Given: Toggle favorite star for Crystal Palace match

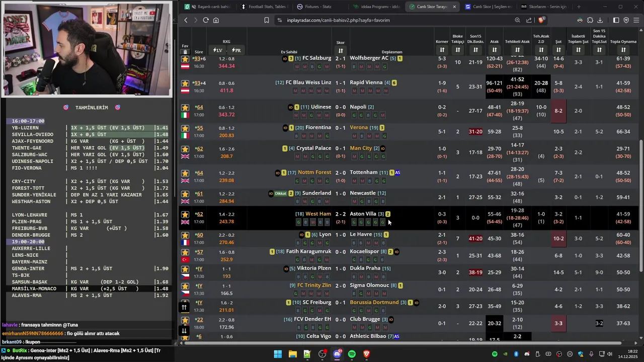Looking at the screenshot, I should [185, 149].
